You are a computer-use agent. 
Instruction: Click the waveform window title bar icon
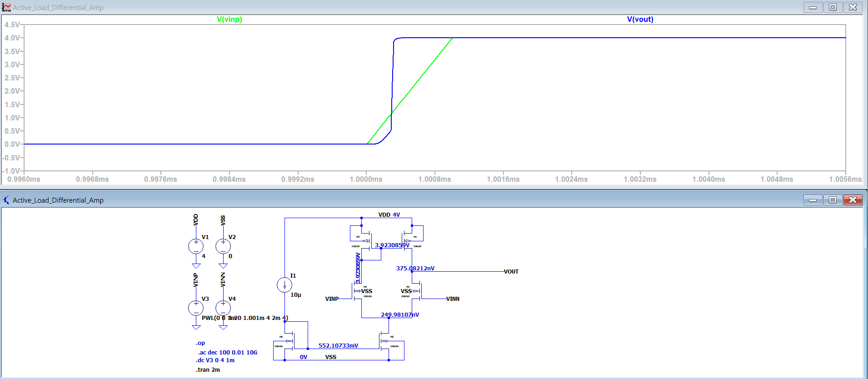click(6, 7)
